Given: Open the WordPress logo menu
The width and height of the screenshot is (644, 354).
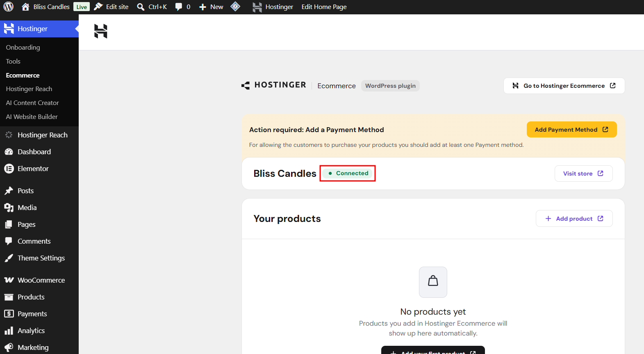Looking at the screenshot, I should [9, 7].
